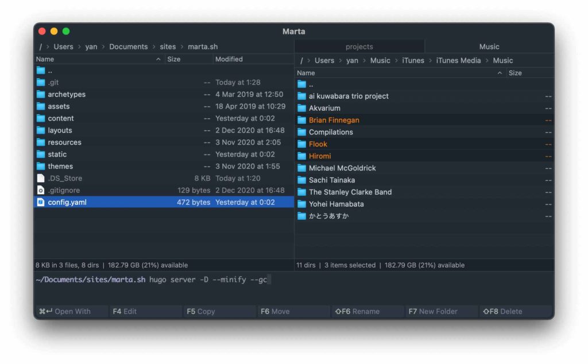Select the Compilations folder name

331,132
